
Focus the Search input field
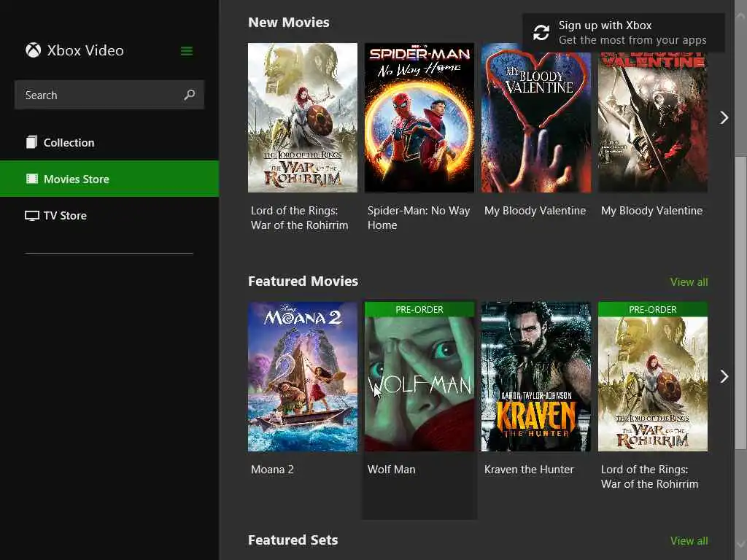109,95
